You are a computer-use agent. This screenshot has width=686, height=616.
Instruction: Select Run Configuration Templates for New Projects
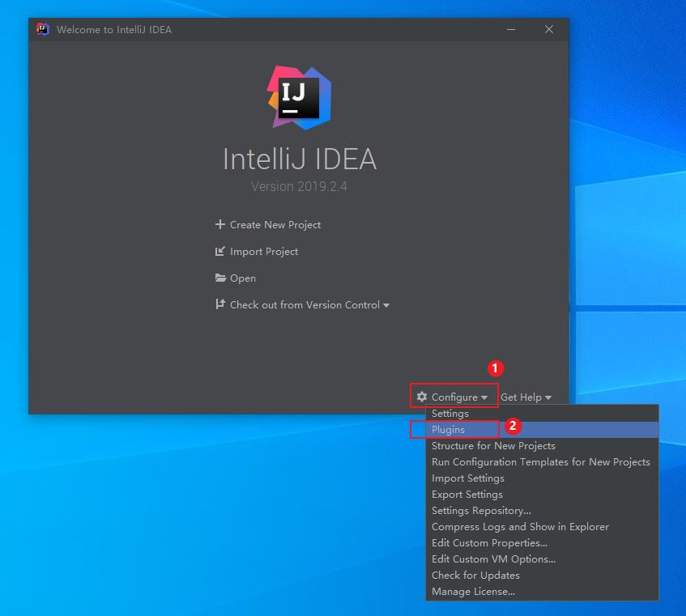[542, 461]
